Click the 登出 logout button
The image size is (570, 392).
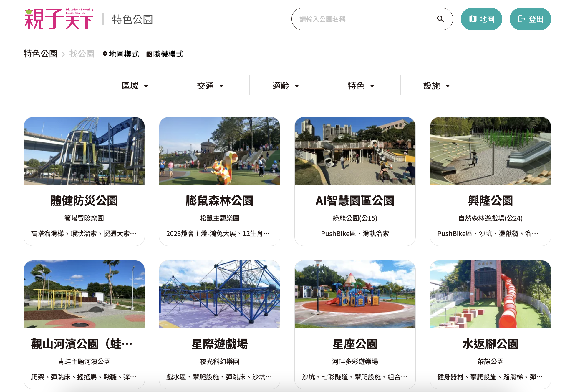tap(530, 19)
